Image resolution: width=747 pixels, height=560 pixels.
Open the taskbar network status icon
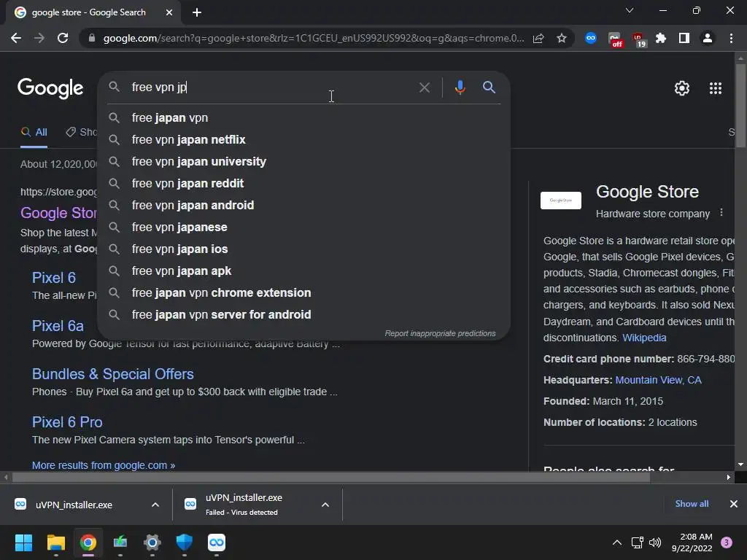pos(637,542)
